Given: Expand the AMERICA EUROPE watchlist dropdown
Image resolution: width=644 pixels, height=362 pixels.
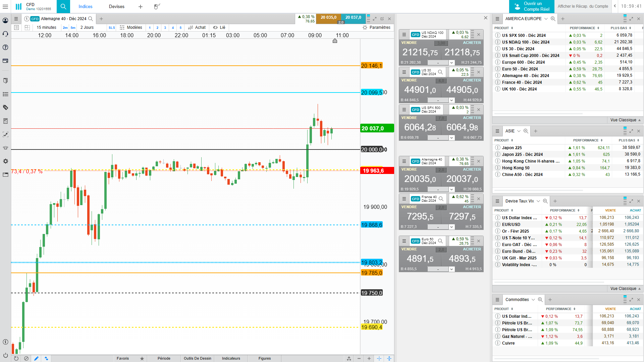Looking at the screenshot, I should point(546,19).
